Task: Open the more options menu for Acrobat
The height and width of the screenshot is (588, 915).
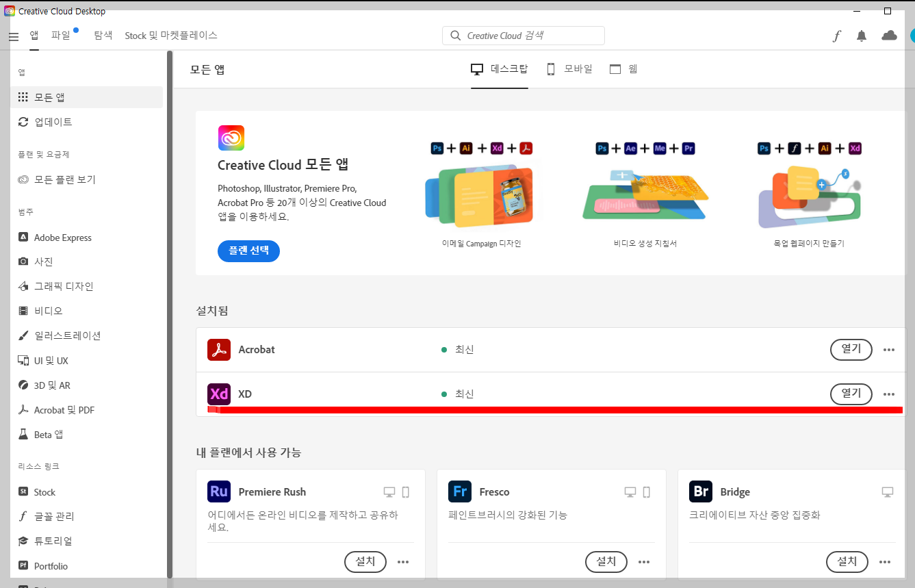Action: coord(889,350)
